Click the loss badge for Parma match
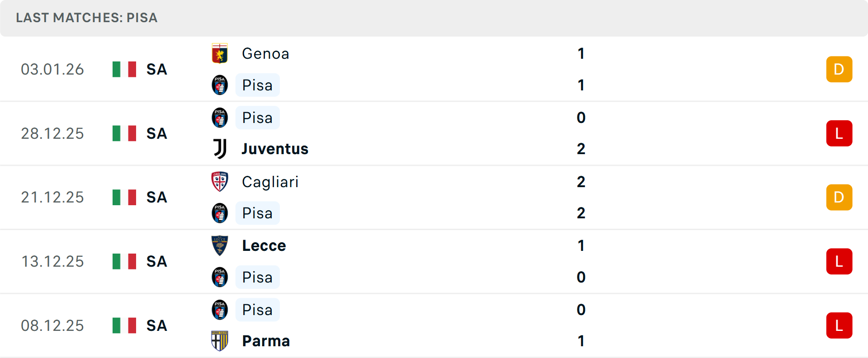The width and height of the screenshot is (868, 358). [x=839, y=325]
